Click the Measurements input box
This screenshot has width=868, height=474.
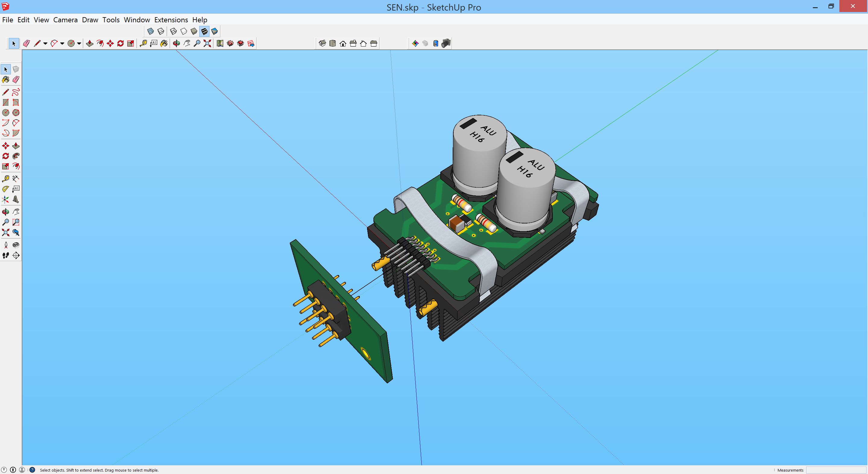[x=836, y=470]
